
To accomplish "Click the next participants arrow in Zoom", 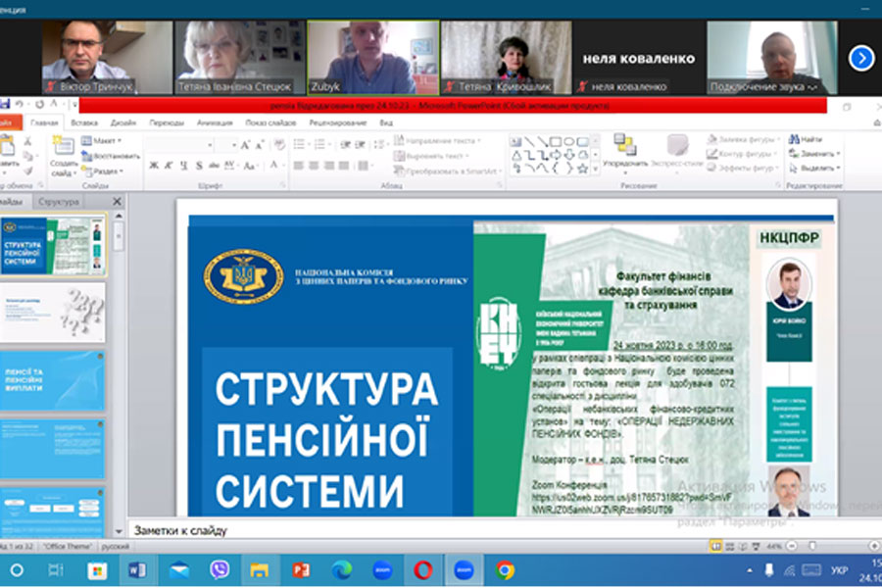I will tap(860, 58).
